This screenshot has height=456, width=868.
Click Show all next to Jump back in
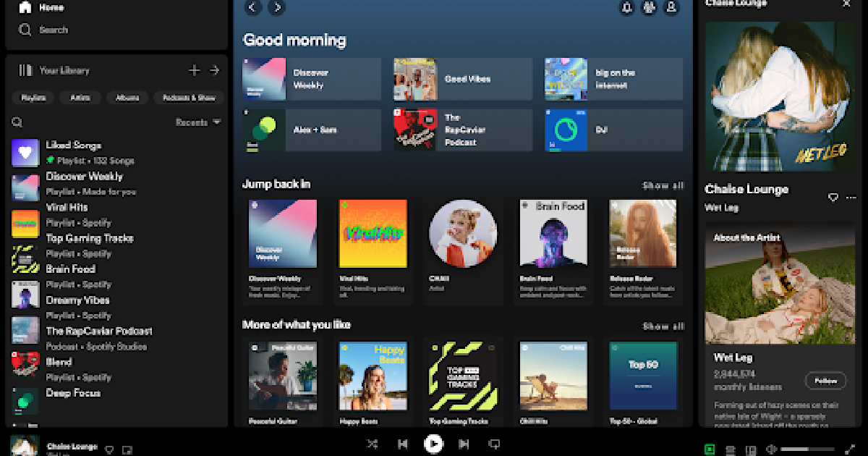[663, 185]
